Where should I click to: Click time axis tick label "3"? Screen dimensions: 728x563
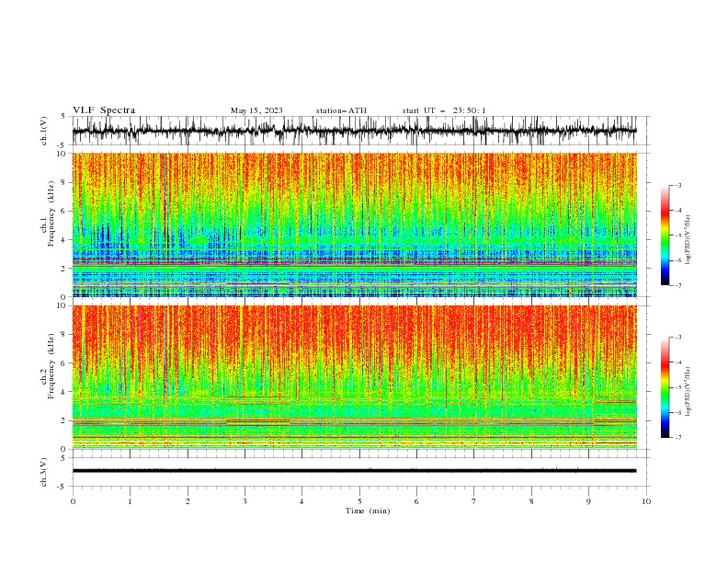click(x=245, y=501)
